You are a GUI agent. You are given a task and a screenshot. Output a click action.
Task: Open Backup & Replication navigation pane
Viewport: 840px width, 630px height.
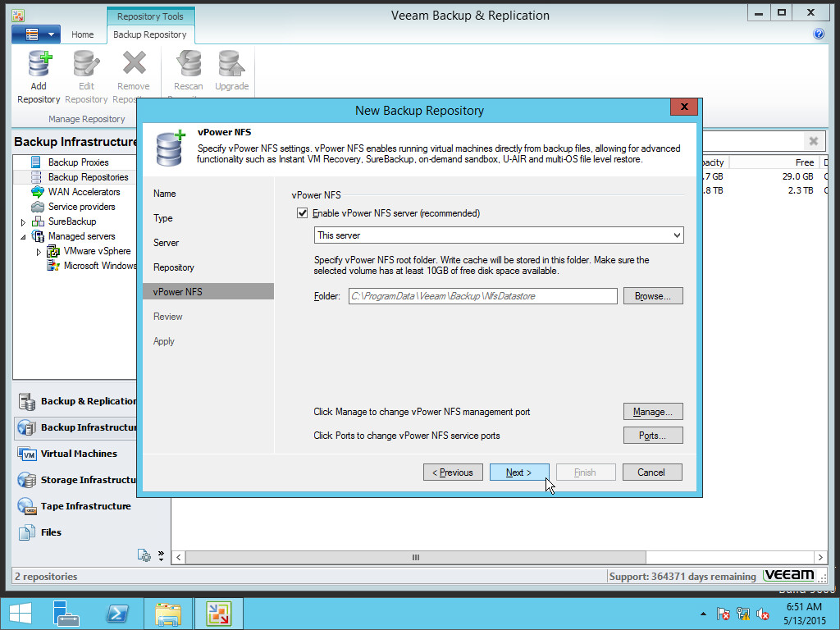pos(75,401)
